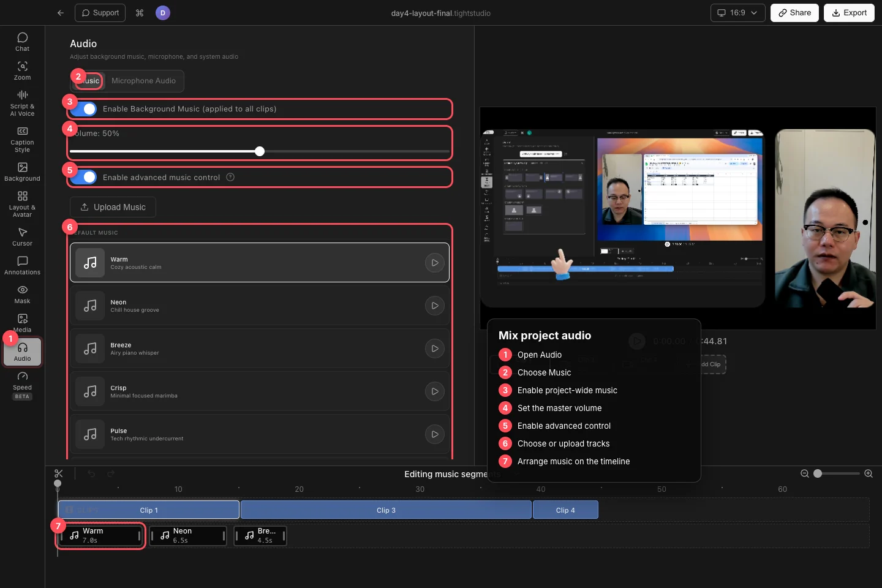The image size is (882, 588).
Task: Click the music Volume slider track
Action: tap(260, 151)
